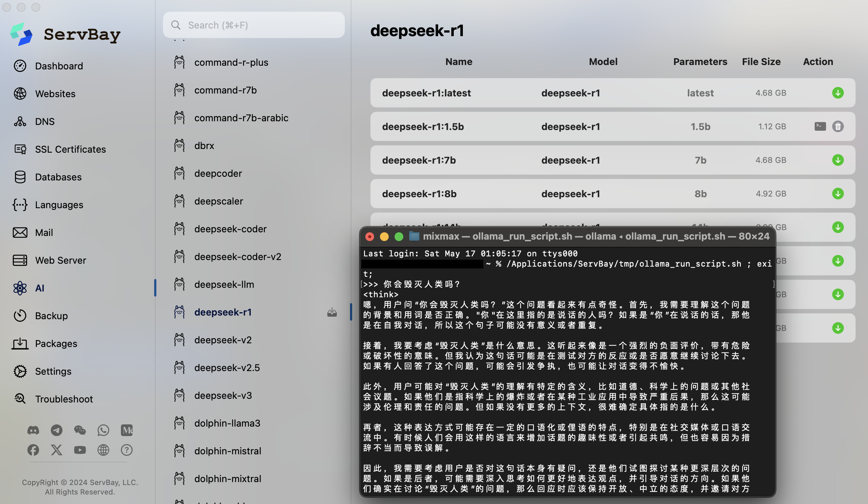Click the YouTube icon in sidebar

[80, 450]
